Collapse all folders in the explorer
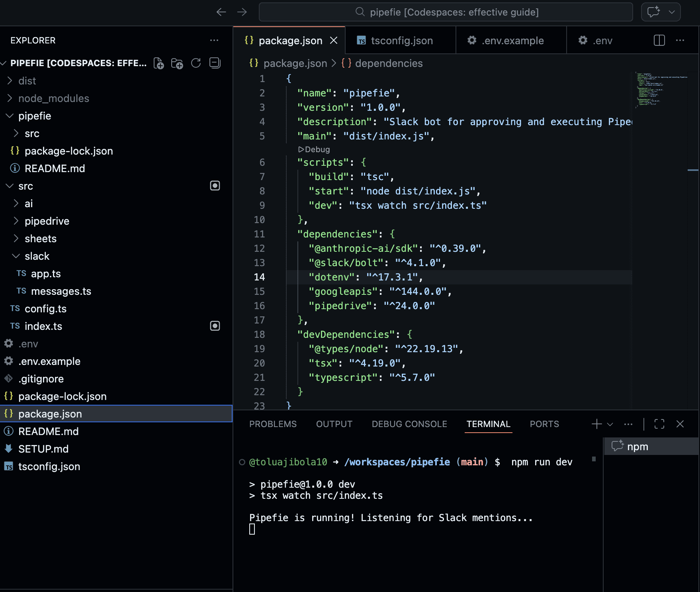 (215, 63)
